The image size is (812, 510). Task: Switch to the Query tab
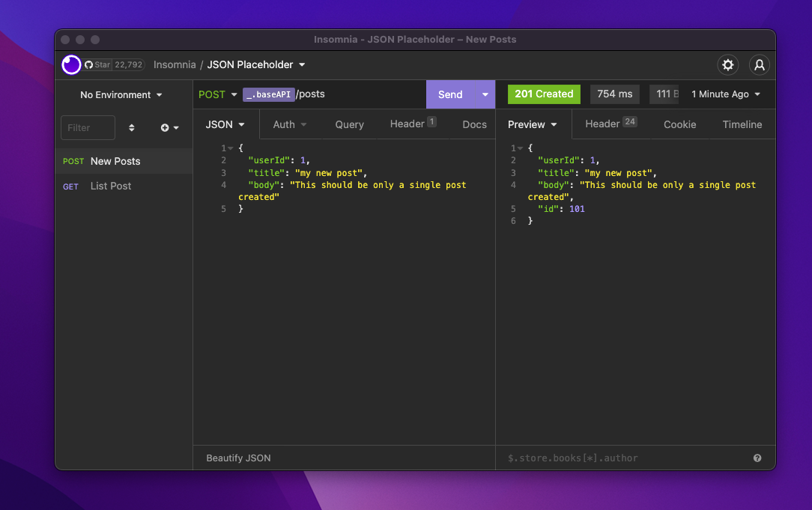pyautogui.click(x=350, y=124)
